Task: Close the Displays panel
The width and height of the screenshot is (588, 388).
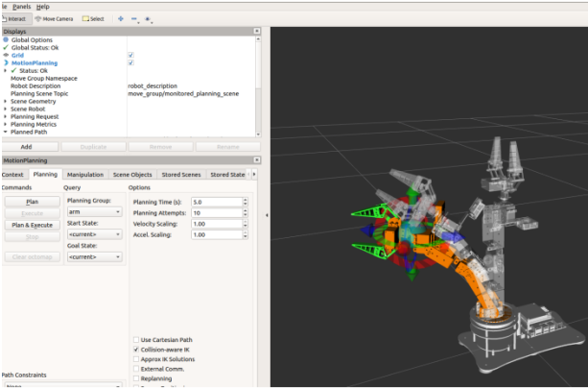Action: [256, 31]
